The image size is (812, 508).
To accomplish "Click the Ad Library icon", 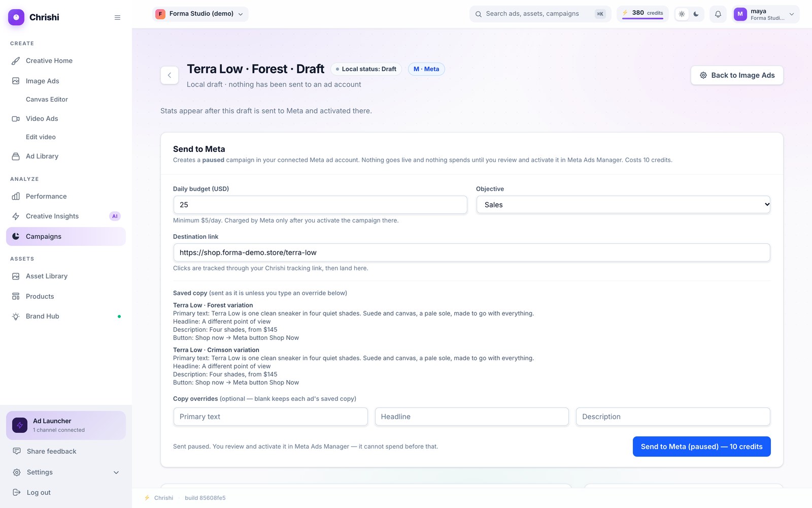I will click(16, 156).
